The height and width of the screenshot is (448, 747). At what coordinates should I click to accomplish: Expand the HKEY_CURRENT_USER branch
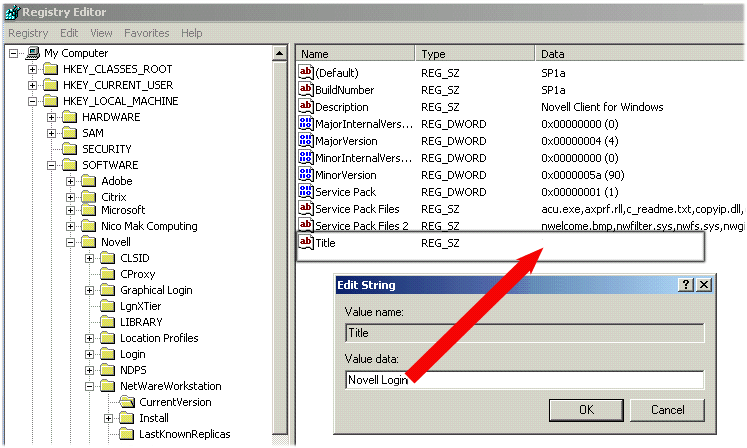coord(32,85)
